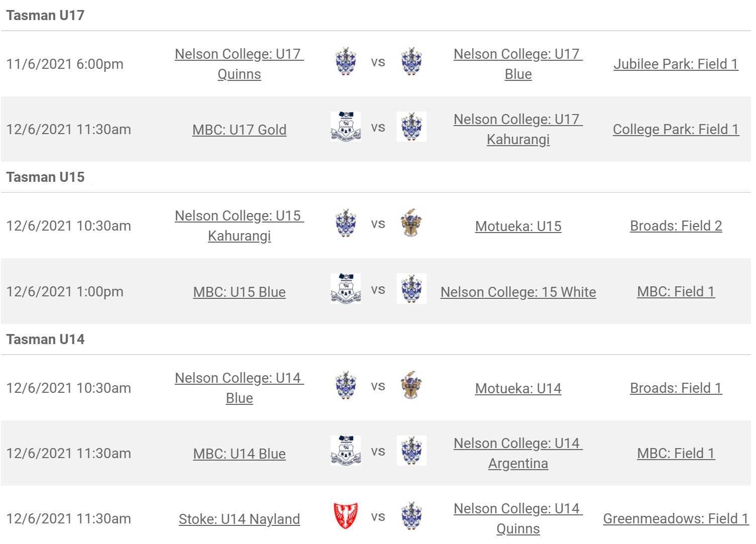Open Jubilee Park: Field 1 venue link
This screenshot has height=544, width=756.
(676, 64)
